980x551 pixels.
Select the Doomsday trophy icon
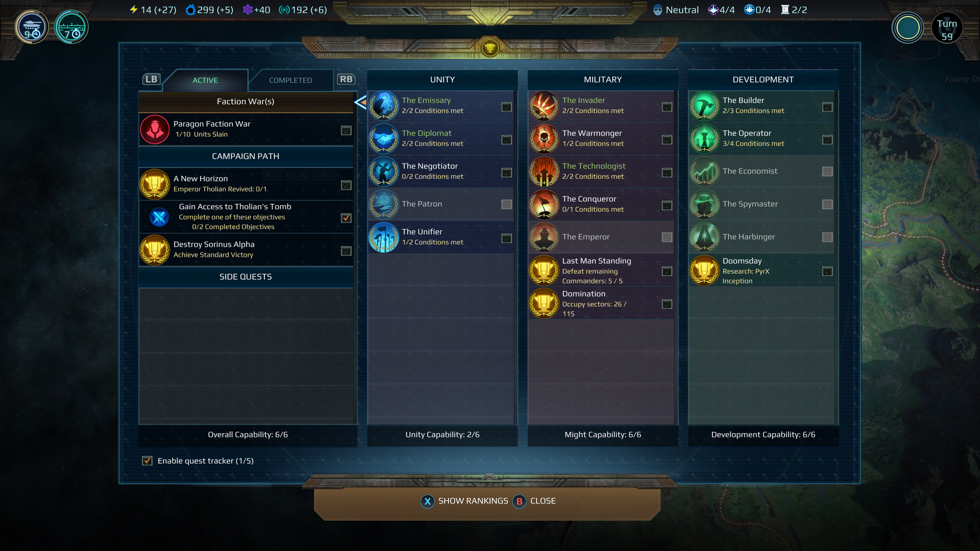704,270
